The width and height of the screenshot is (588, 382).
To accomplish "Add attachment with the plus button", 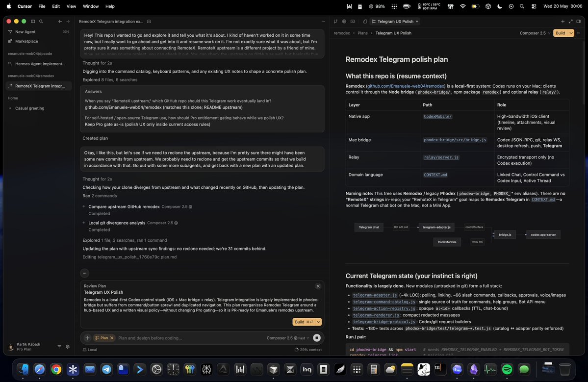I will [87, 338].
